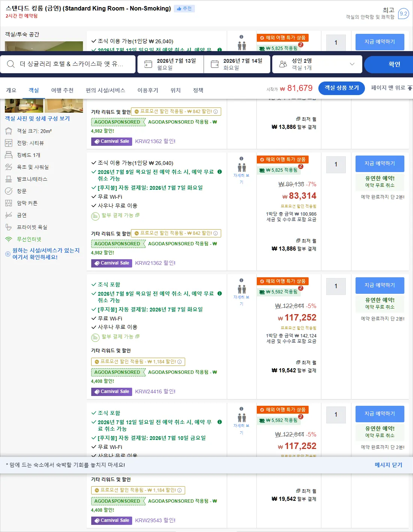Click the guests people icon
The width and height of the screenshot is (413, 532).
click(283, 64)
